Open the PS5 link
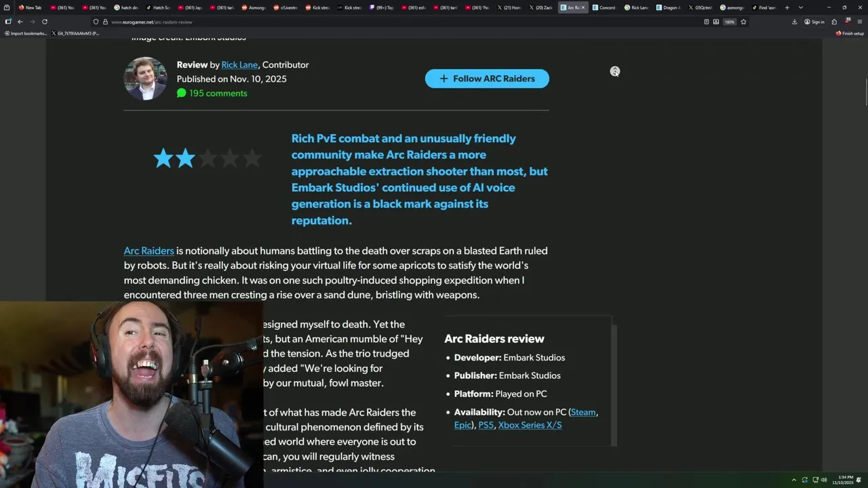The height and width of the screenshot is (488, 868). coord(486,425)
